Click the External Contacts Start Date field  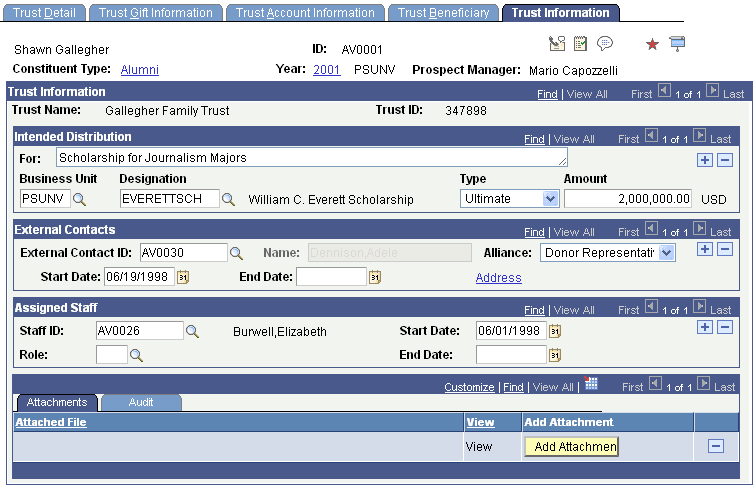(139, 277)
